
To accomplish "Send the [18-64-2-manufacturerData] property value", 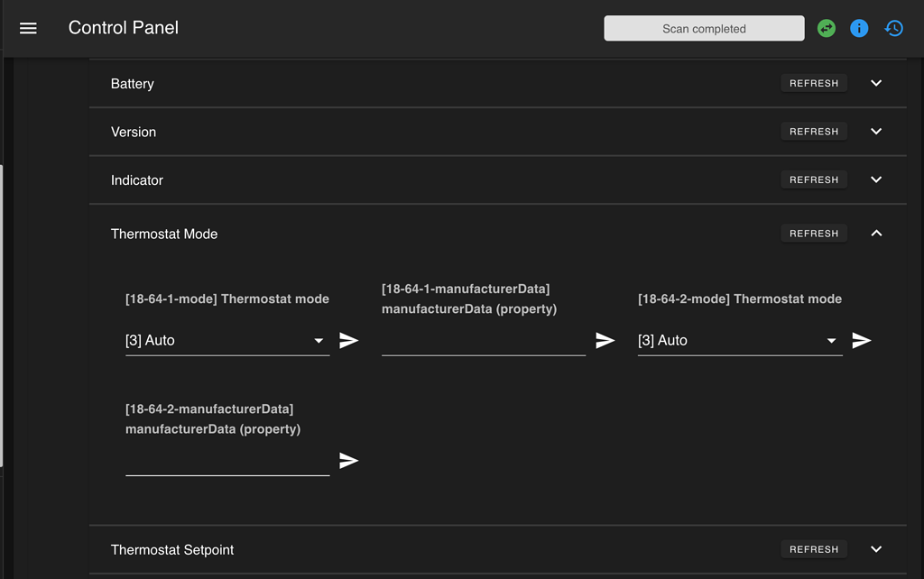I will pyautogui.click(x=349, y=461).
